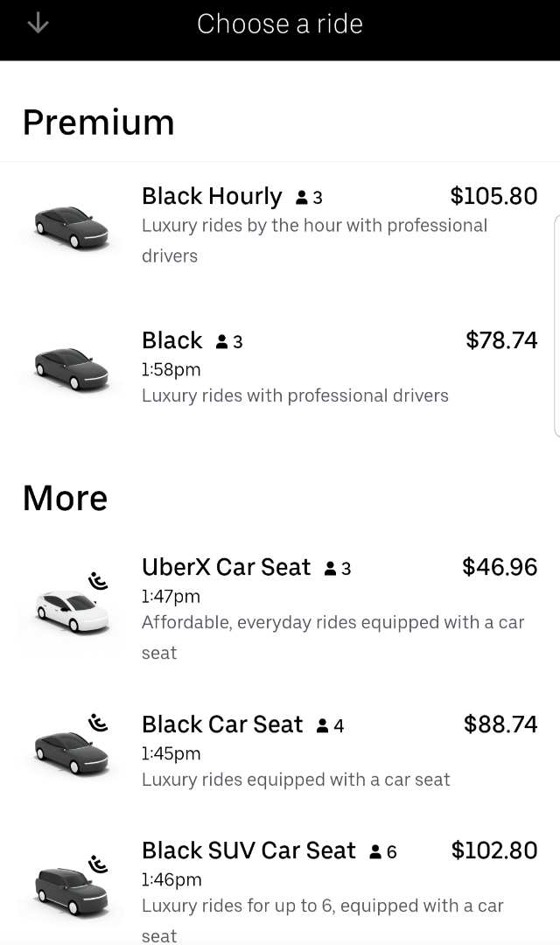Click the More section heading
The height and width of the screenshot is (945, 560).
click(x=65, y=497)
